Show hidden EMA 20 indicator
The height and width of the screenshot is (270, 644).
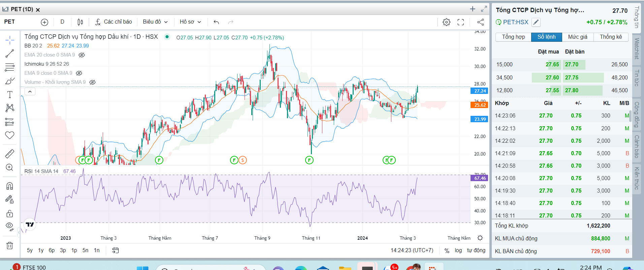pyautogui.click(x=82, y=55)
